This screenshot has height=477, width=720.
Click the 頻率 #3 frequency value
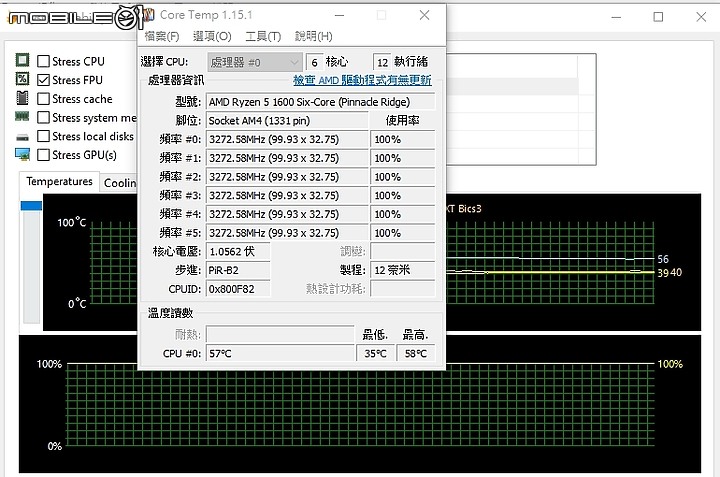coord(287,196)
